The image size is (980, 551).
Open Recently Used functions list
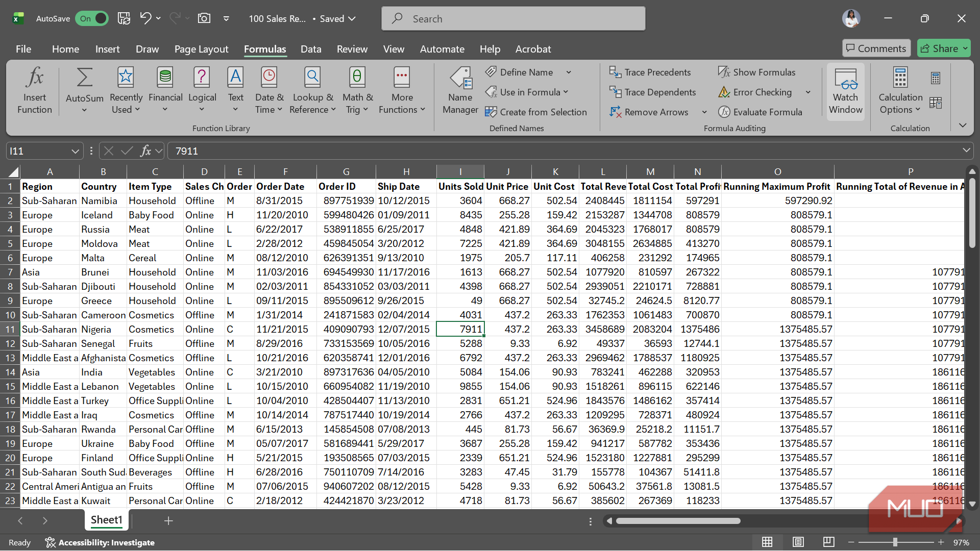coord(126,91)
